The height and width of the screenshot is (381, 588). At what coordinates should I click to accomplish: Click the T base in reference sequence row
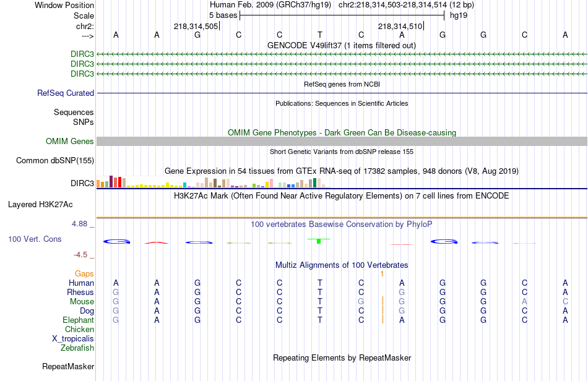tap(320, 35)
